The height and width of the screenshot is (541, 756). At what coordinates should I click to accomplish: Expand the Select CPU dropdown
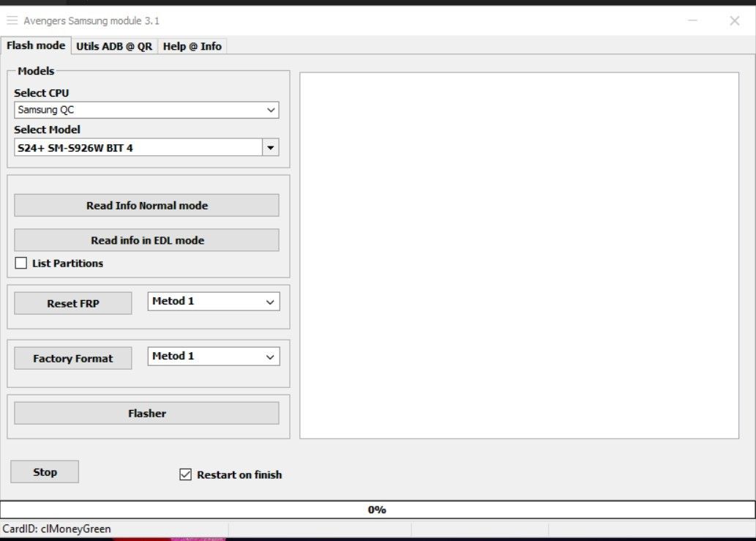coord(146,110)
